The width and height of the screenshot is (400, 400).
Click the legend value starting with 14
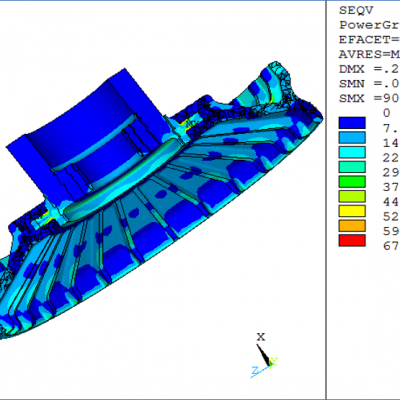[x=391, y=143]
